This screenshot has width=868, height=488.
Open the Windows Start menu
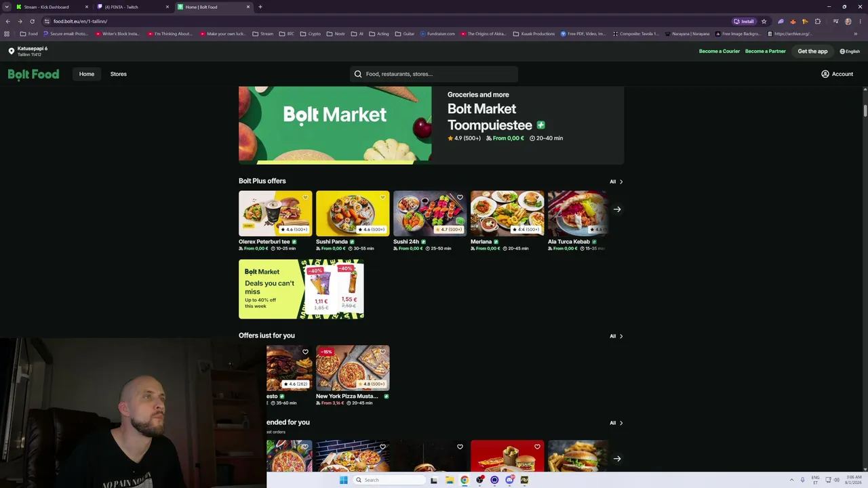pos(343,480)
